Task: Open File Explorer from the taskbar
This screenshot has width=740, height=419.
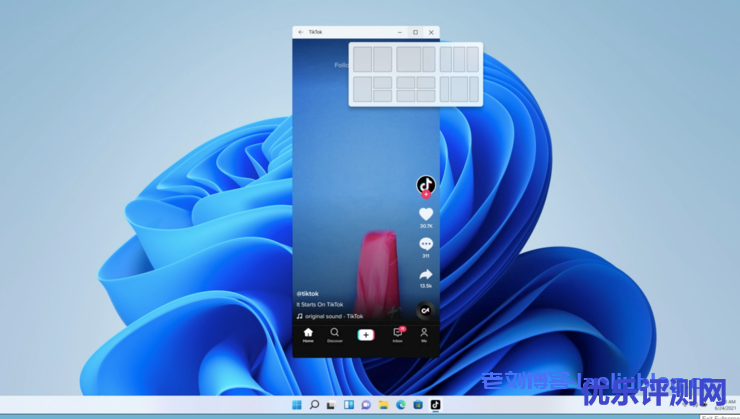Action: tap(383, 405)
